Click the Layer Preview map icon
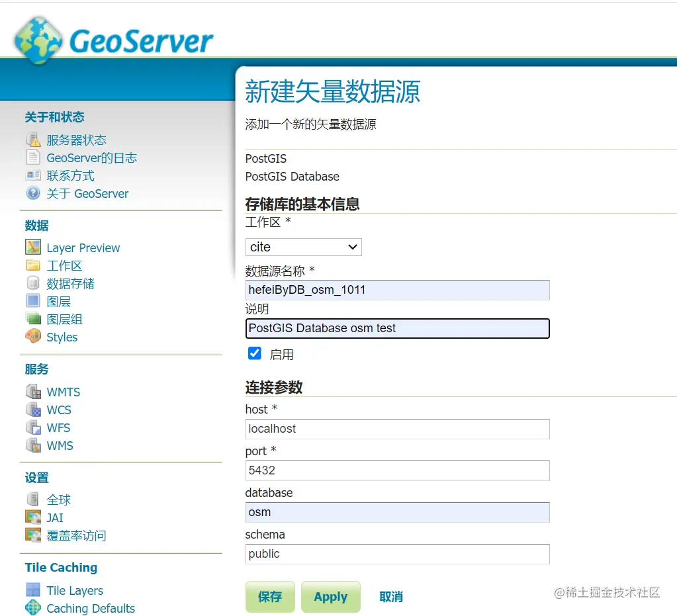 click(33, 247)
